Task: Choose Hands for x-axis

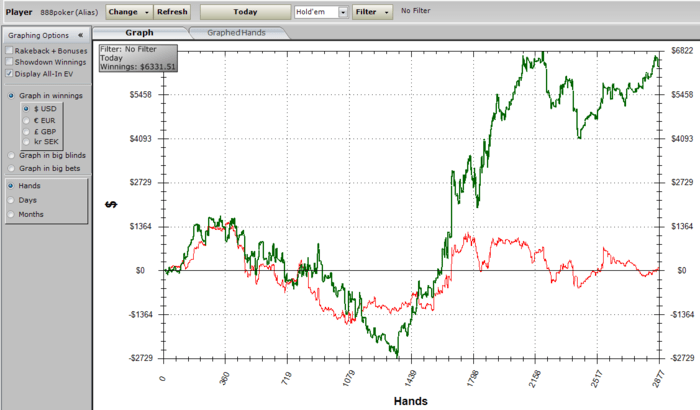Action: pos(11,186)
